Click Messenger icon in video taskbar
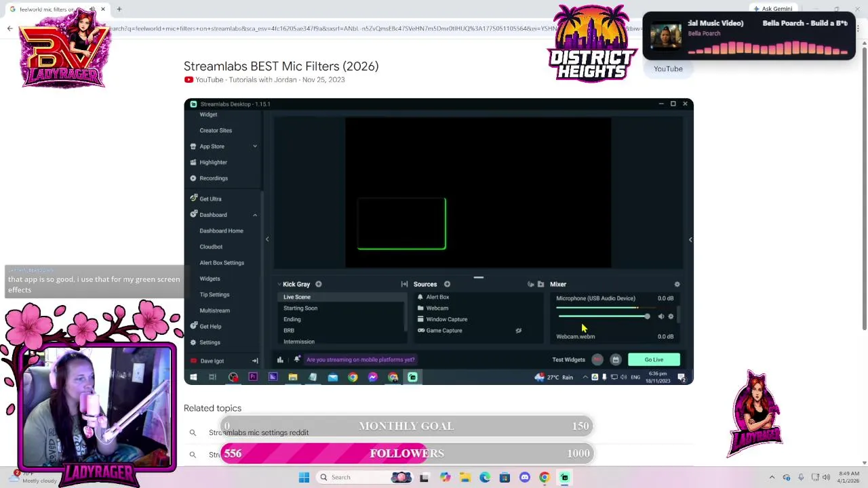 pos(372,377)
